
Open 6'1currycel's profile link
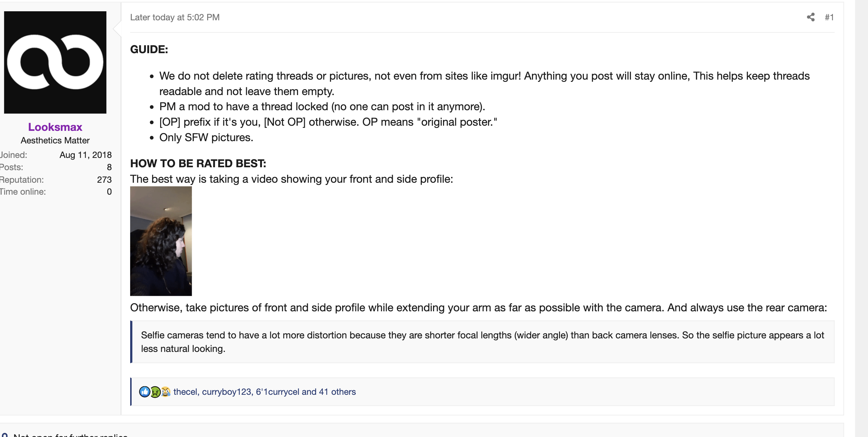point(277,392)
